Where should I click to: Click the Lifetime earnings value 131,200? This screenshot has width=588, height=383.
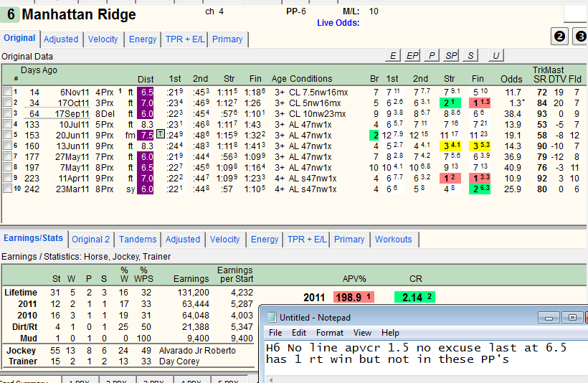[193, 292]
